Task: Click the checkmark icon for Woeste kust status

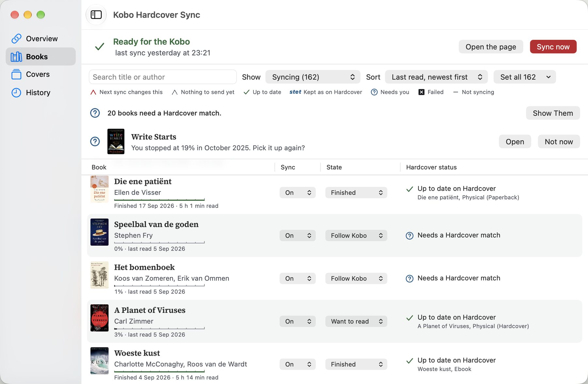Action: 409,361
